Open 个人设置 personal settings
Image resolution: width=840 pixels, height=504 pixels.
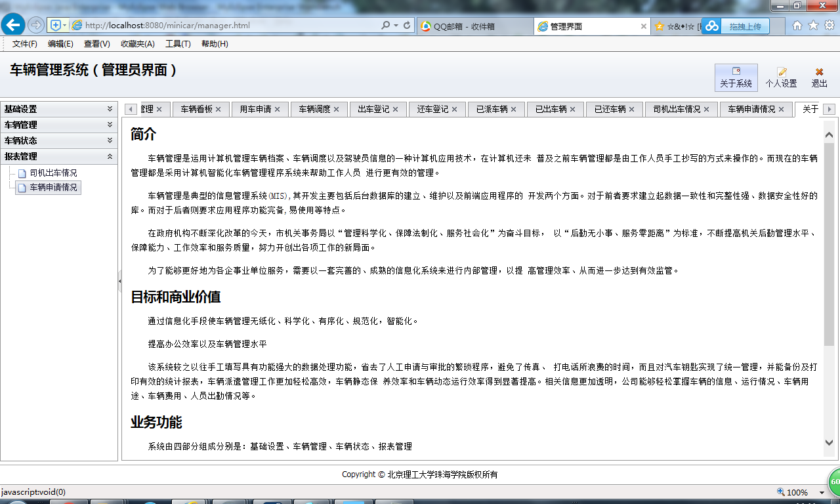(781, 77)
